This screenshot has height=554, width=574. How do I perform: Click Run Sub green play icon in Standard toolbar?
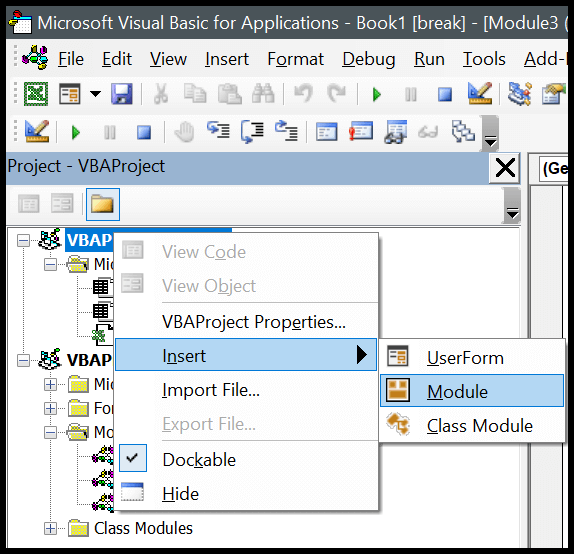pos(377,95)
